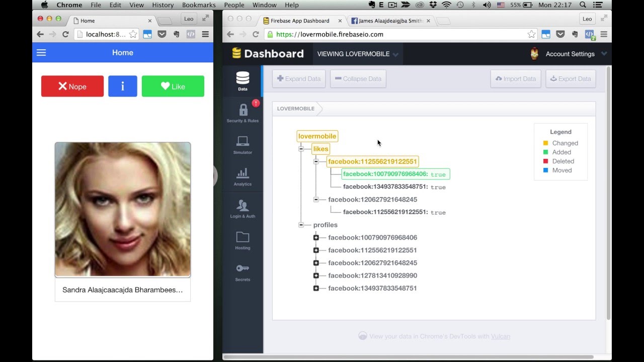Click the Firebase page vertical scrollbar
The image size is (644, 362).
[x=608, y=193]
